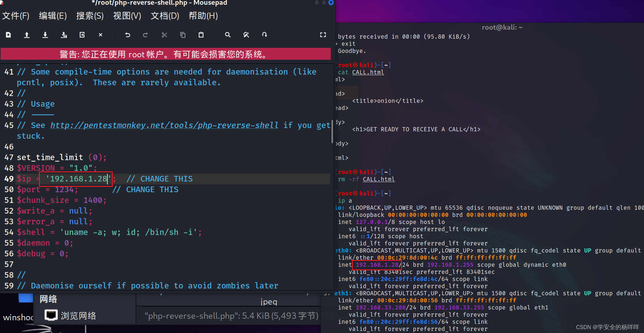644x333 pixels.
Task: Open a file using the toolbar icon
Action: tap(26, 35)
